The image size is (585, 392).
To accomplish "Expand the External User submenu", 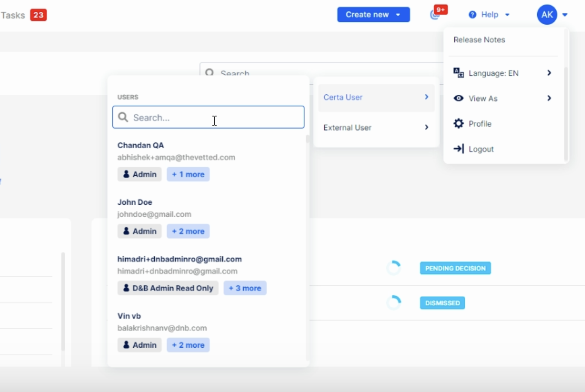I will (x=376, y=128).
